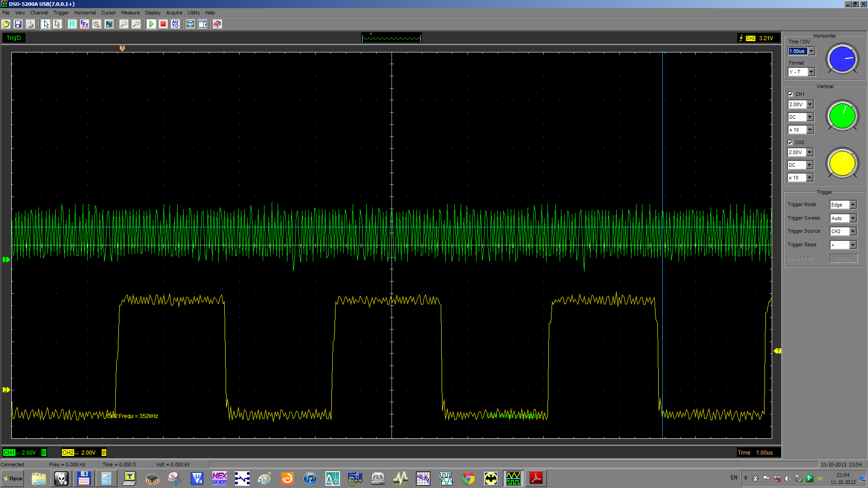868x488 pixels.
Task: Click the yellow CH2 vertical knob
Action: click(842, 164)
